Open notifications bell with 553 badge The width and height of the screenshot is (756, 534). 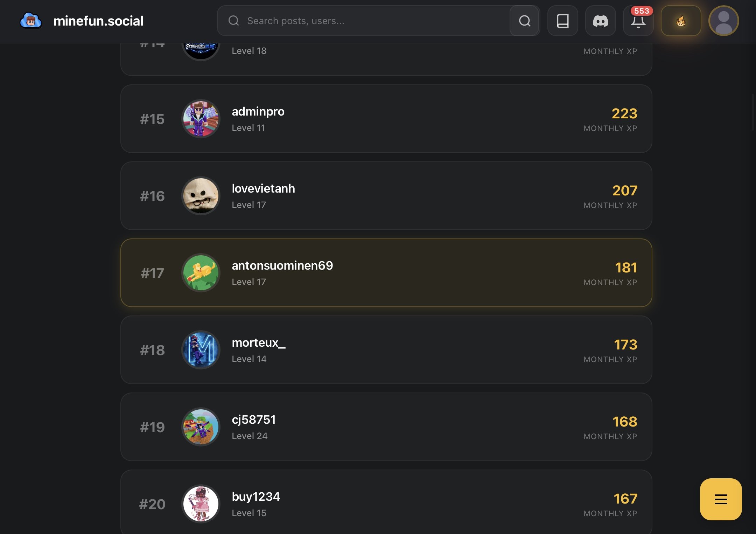pos(638,21)
